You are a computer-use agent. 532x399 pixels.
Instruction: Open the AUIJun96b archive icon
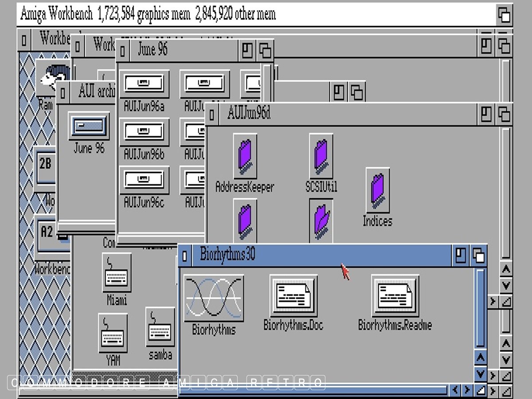[144, 132]
